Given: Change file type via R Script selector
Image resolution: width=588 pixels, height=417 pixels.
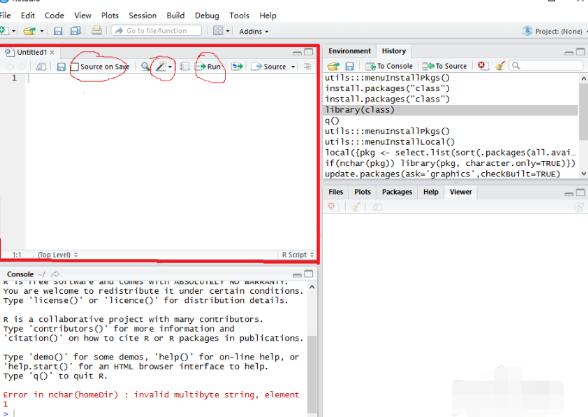Looking at the screenshot, I should pyautogui.click(x=298, y=255).
